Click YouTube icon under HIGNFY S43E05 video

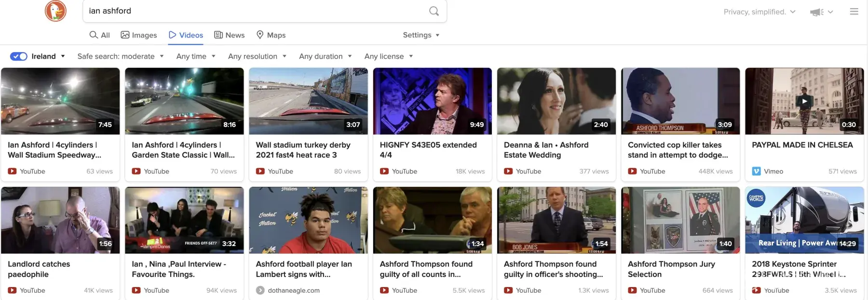click(384, 171)
